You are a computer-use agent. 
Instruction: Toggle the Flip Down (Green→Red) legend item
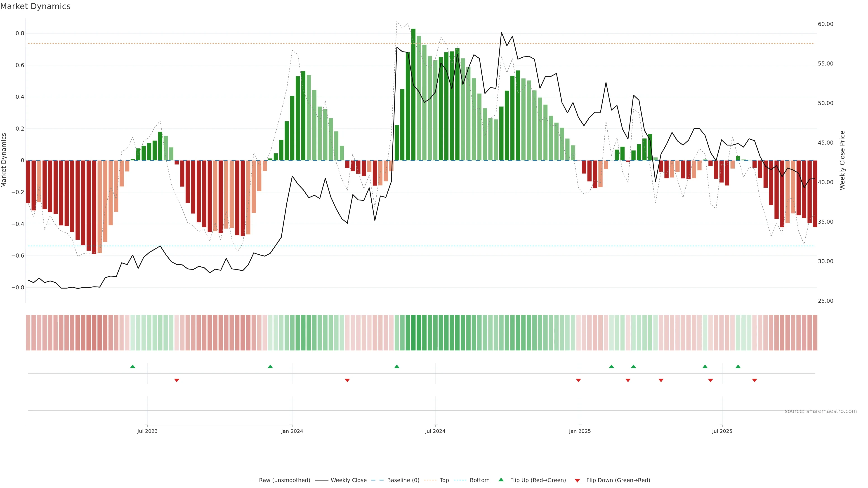point(618,480)
